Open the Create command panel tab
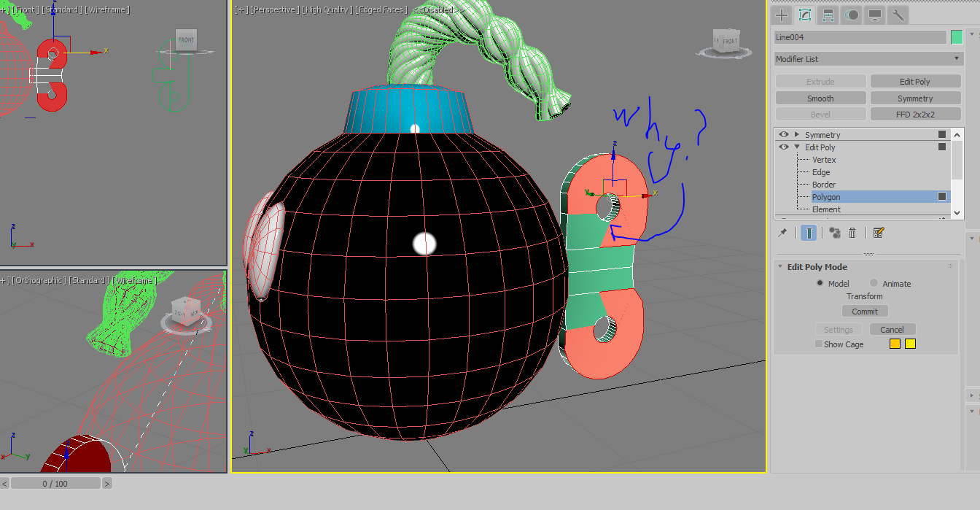 click(782, 15)
